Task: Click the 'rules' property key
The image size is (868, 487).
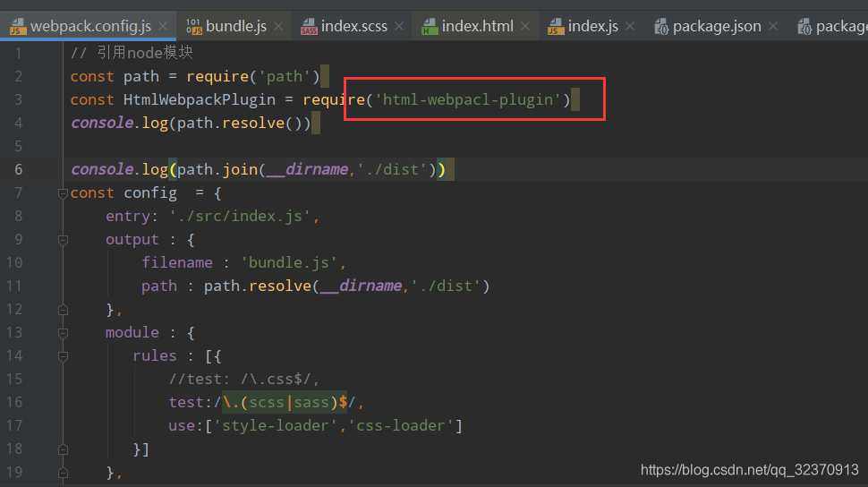Action: (x=155, y=355)
